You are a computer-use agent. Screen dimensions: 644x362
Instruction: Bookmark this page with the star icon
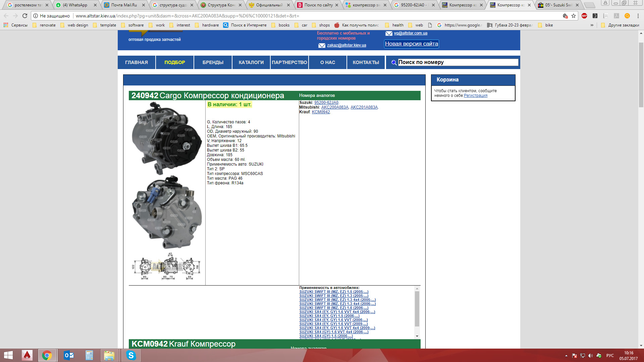(x=574, y=16)
